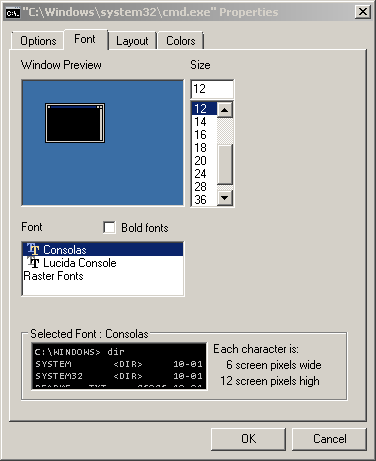376x461 pixels.
Task: Click the cmd.exe icon in title bar
Action: tap(13, 13)
